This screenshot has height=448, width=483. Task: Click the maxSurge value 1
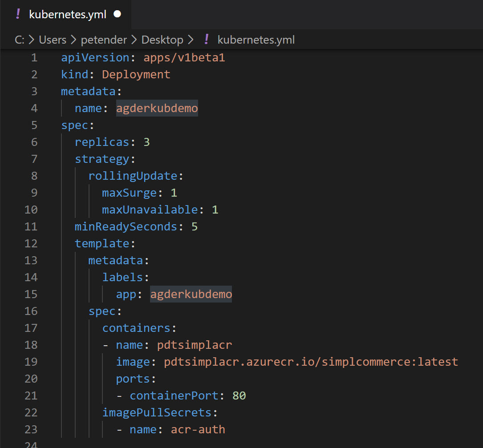(174, 193)
